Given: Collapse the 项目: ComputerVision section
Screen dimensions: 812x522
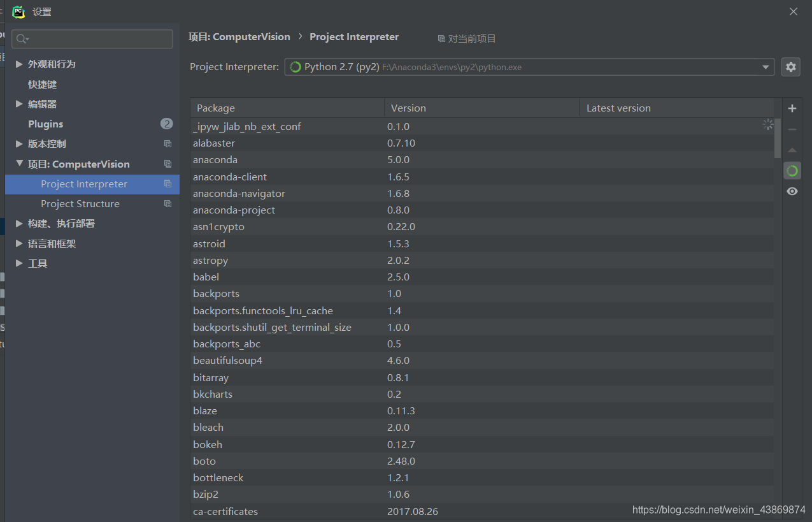Looking at the screenshot, I should click(19, 164).
